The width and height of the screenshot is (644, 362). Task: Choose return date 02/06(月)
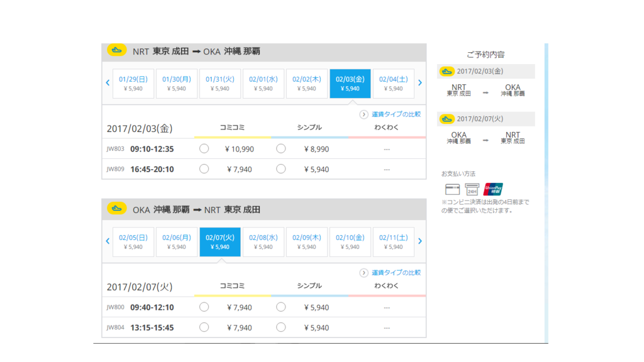click(177, 242)
